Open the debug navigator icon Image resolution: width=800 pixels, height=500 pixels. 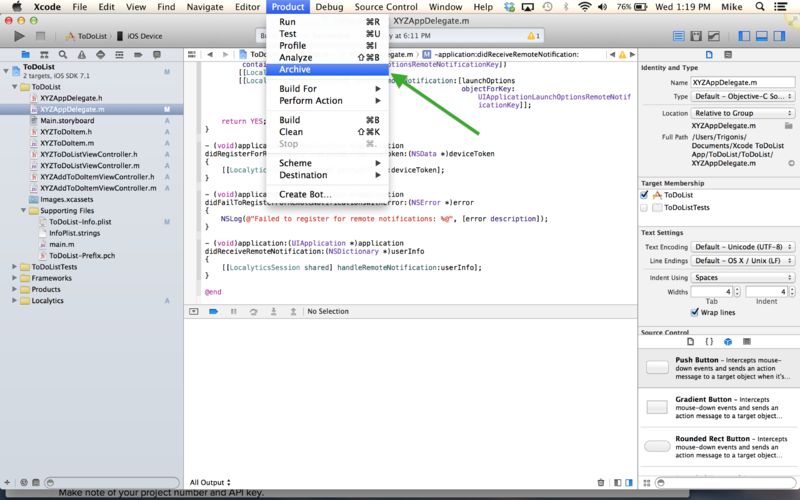point(119,55)
